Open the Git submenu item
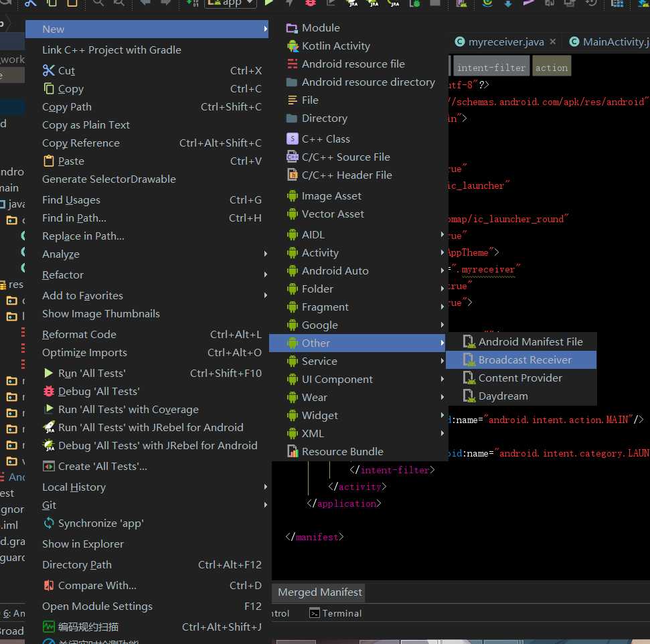This screenshot has width=650, height=644. pyautogui.click(x=147, y=505)
